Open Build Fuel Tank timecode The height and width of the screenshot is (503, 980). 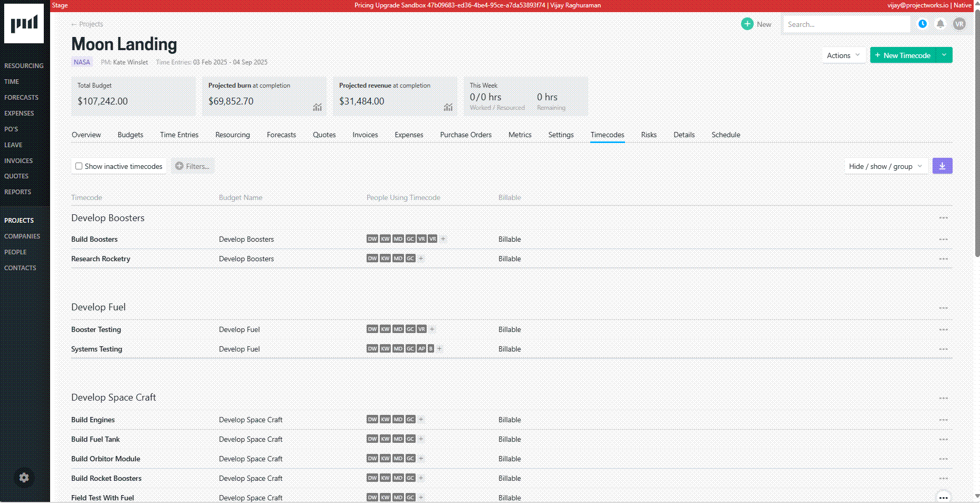[x=95, y=439]
